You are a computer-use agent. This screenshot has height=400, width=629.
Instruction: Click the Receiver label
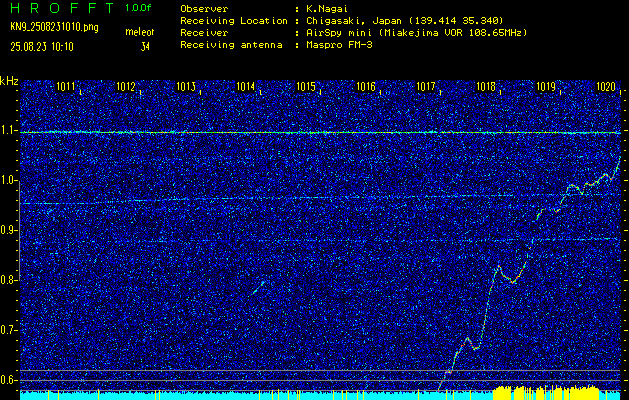click(204, 32)
